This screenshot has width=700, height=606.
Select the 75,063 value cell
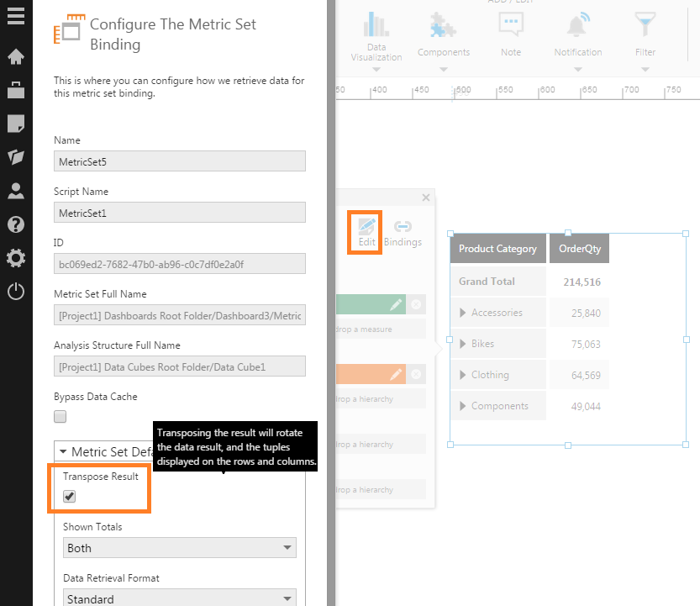pyautogui.click(x=586, y=345)
